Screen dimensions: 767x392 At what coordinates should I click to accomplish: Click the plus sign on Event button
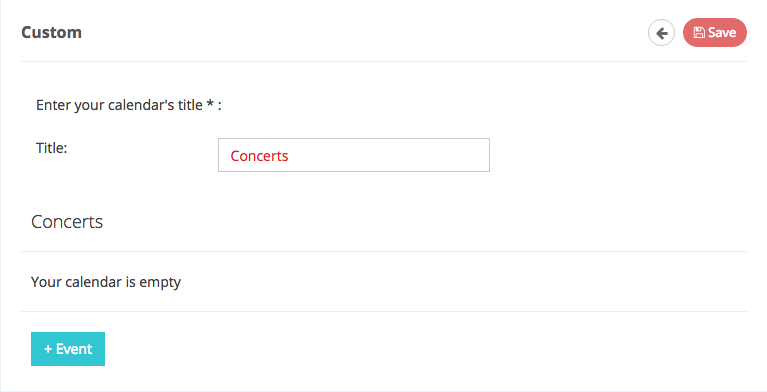click(48, 349)
